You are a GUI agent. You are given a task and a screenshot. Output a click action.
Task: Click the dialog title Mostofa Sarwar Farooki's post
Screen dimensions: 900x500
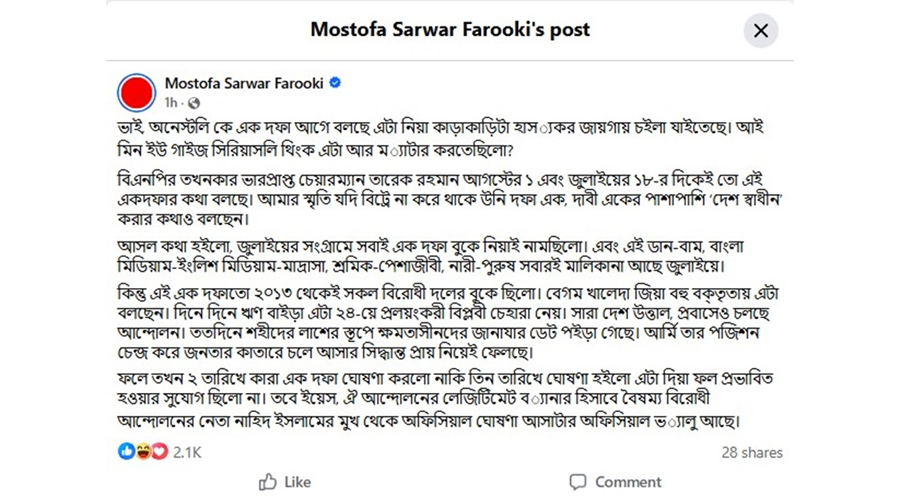(x=450, y=29)
